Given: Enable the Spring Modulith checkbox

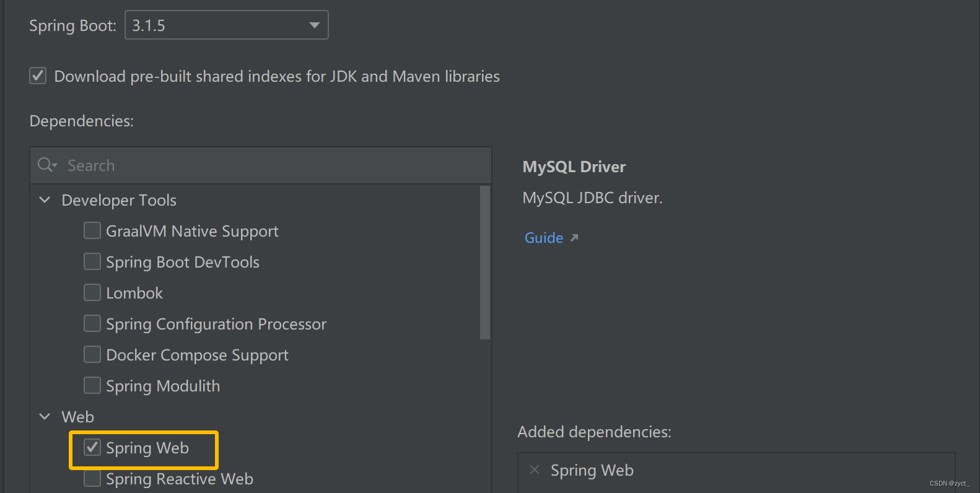Looking at the screenshot, I should pos(92,386).
